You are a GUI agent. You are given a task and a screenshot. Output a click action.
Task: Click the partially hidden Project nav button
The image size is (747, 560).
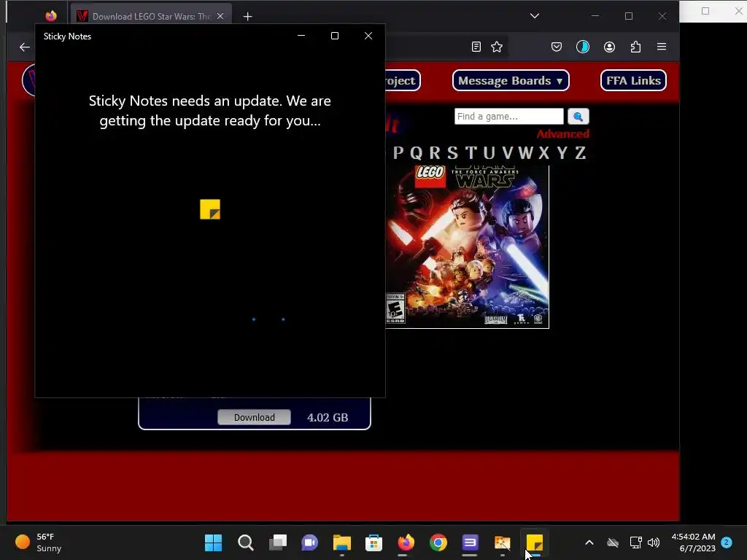(403, 80)
